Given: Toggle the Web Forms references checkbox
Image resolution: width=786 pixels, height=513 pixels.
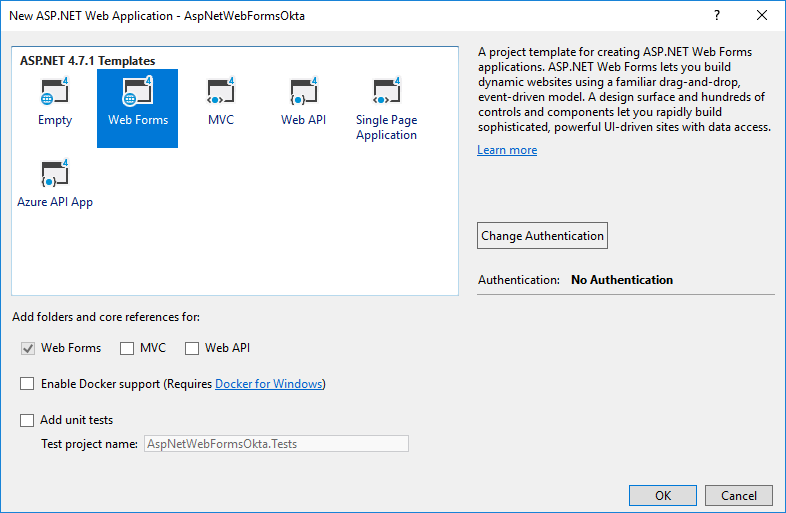Looking at the screenshot, I should [28, 349].
